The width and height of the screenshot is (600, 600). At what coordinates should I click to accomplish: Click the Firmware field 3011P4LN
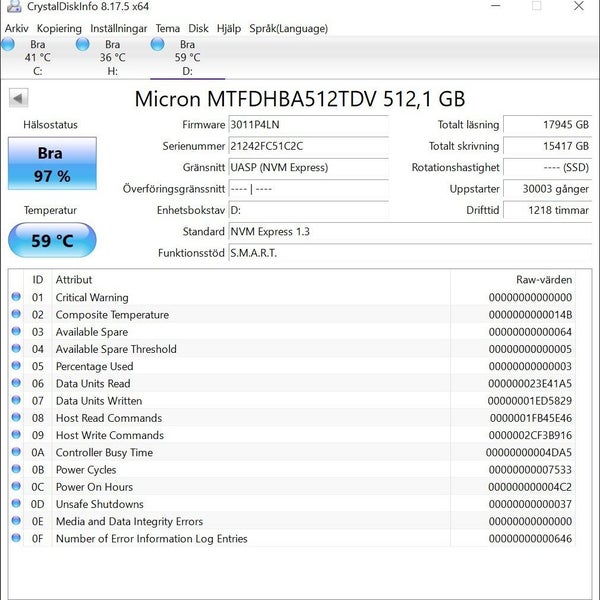click(x=308, y=125)
